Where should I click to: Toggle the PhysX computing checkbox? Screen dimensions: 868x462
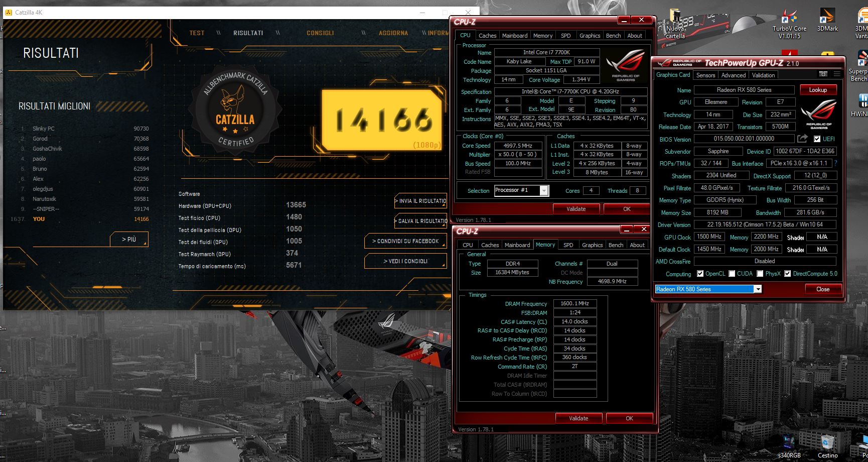click(760, 274)
